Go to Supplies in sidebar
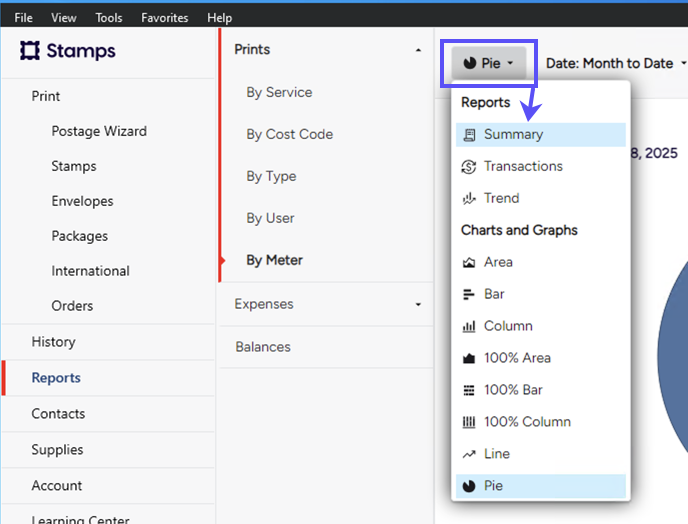The height and width of the screenshot is (524, 688). [x=57, y=450]
